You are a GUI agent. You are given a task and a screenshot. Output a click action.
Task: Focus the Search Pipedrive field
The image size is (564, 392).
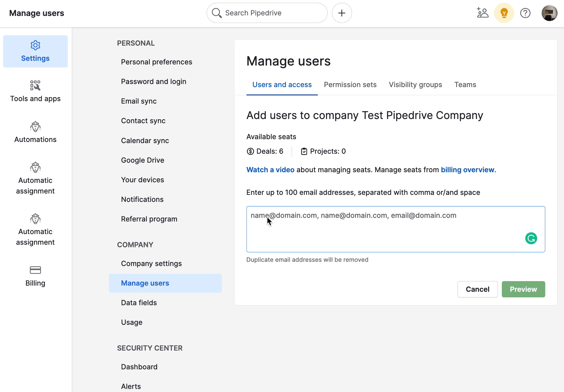(267, 13)
